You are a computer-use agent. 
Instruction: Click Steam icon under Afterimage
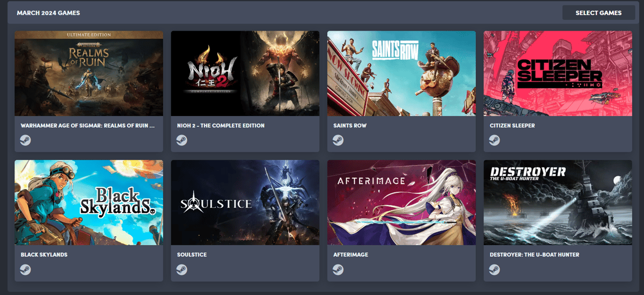click(x=338, y=269)
